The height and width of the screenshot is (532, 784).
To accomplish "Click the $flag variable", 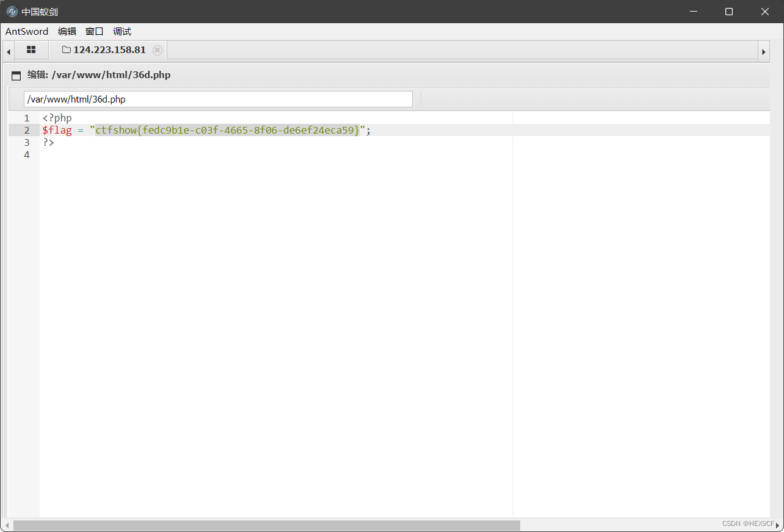I will coord(57,130).
